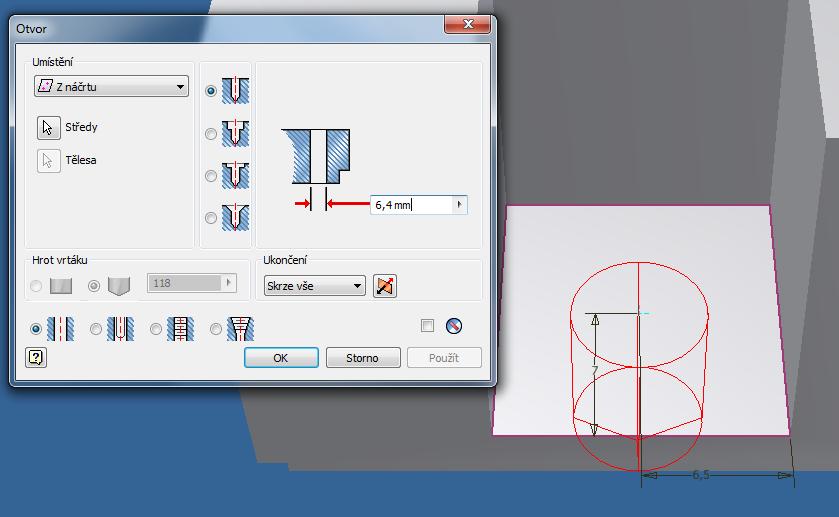Select the angled drill point radio button
The image size is (839, 517).
[94, 286]
